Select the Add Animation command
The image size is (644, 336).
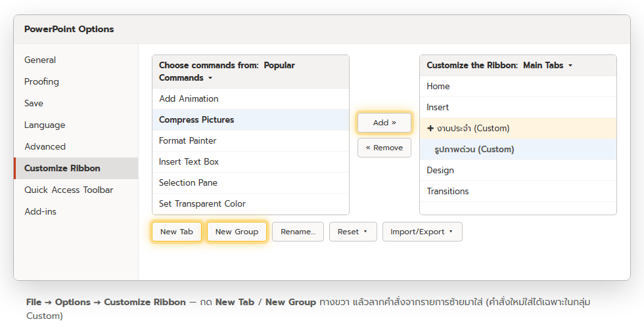(250, 99)
